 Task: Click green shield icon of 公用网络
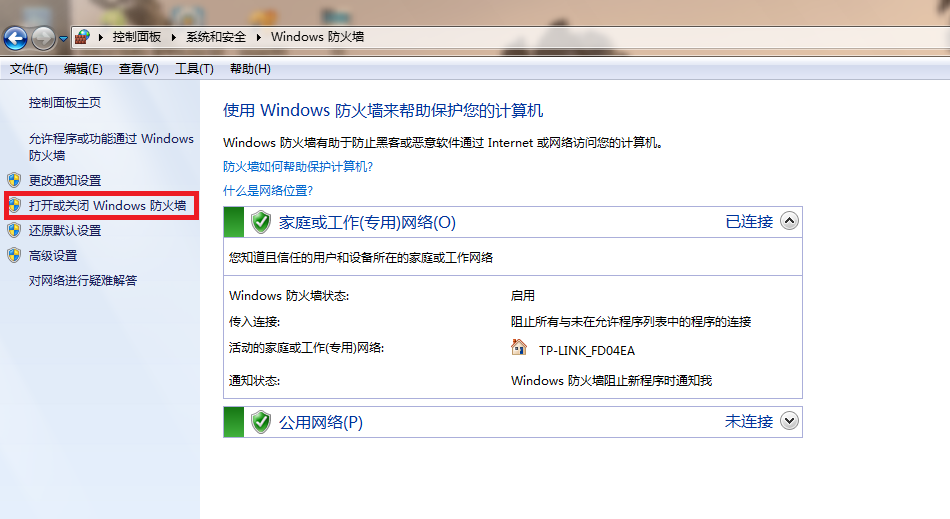pos(261,422)
